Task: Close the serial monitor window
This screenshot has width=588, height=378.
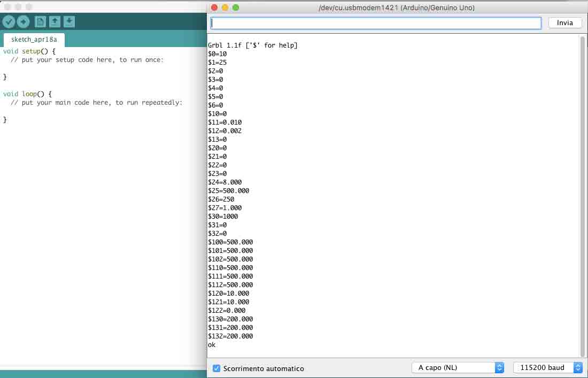Action: 214,7
